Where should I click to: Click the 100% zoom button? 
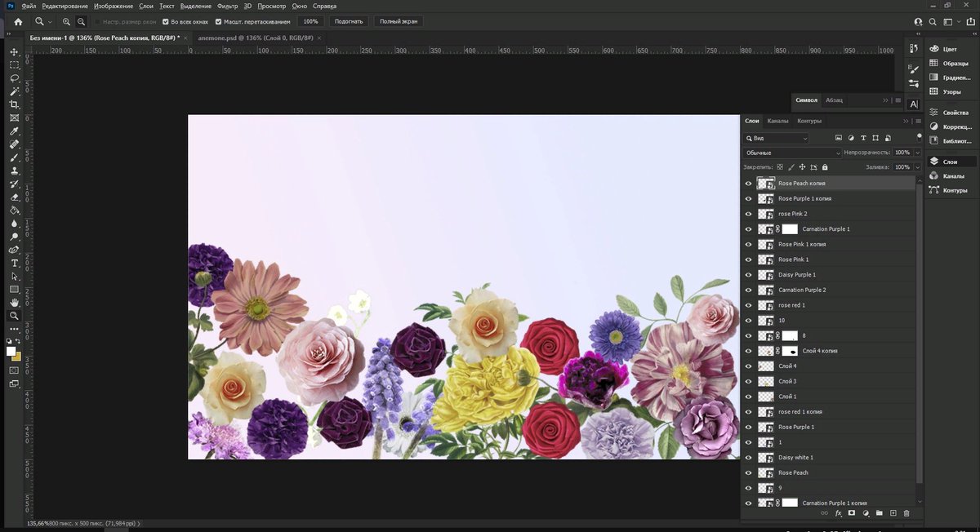310,21
